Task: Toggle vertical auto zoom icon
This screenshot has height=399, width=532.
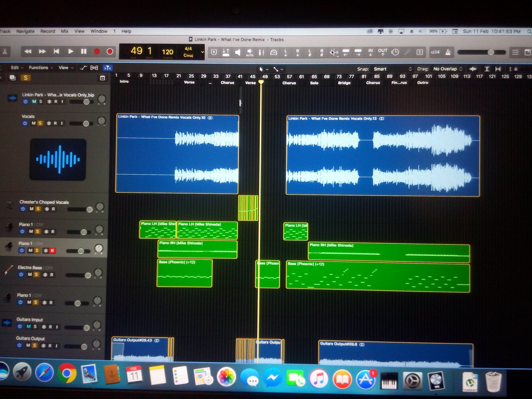Action: click(x=487, y=69)
